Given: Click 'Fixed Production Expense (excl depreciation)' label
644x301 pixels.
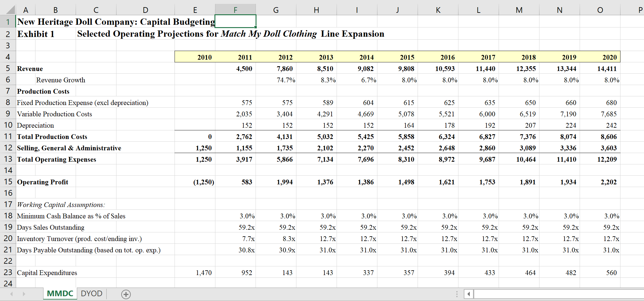Looking at the screenshot, I should [83, 103].
